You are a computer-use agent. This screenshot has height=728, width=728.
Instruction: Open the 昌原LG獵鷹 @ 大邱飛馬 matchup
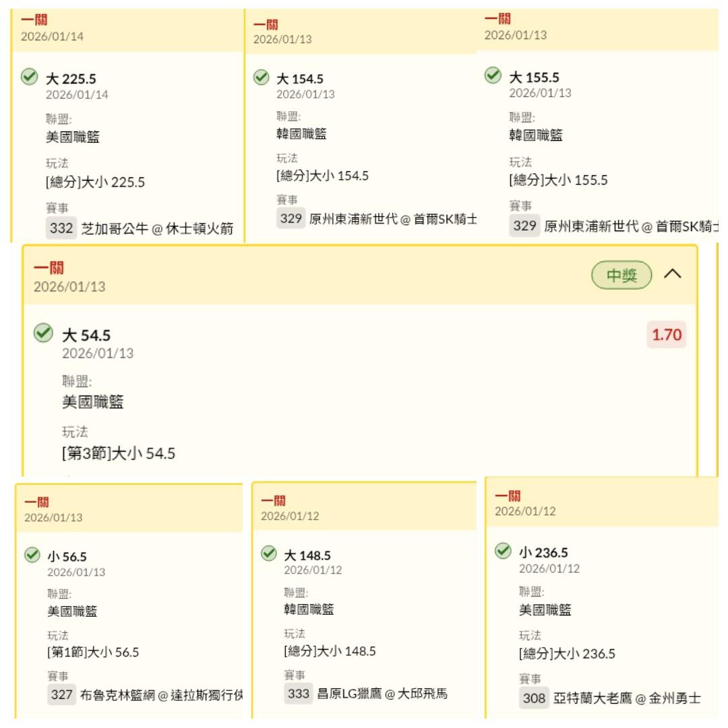(x=382, y=694)
